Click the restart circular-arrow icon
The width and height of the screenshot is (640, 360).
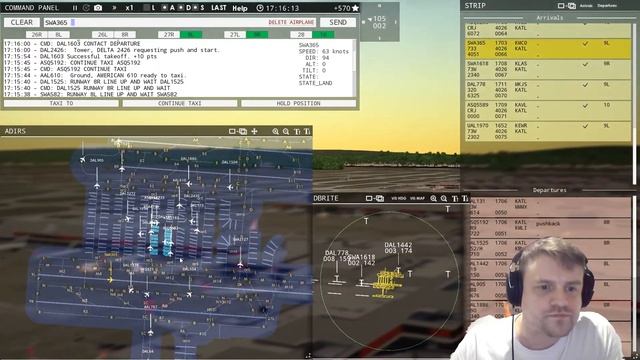86,8
